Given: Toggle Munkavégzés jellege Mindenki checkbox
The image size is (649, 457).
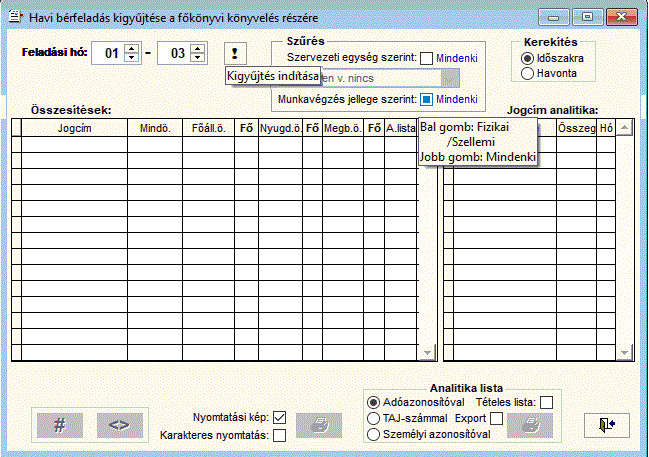Looking at the screenshot, I should 426,100.
